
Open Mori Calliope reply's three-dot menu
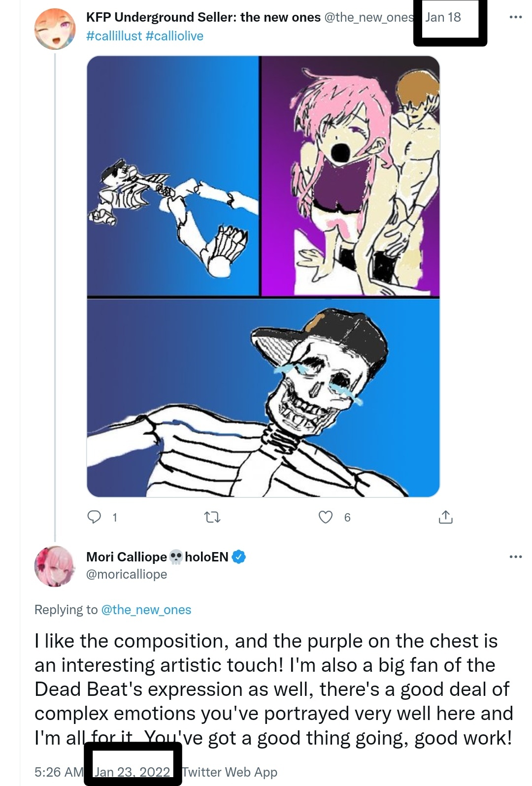pyautogui.click(x=515, y=557)
